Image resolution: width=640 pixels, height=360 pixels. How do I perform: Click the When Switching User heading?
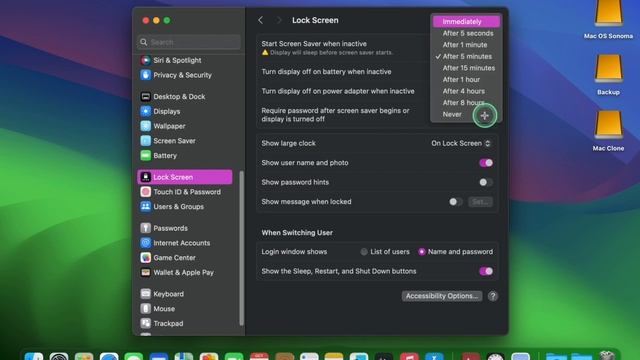point(297,233)
